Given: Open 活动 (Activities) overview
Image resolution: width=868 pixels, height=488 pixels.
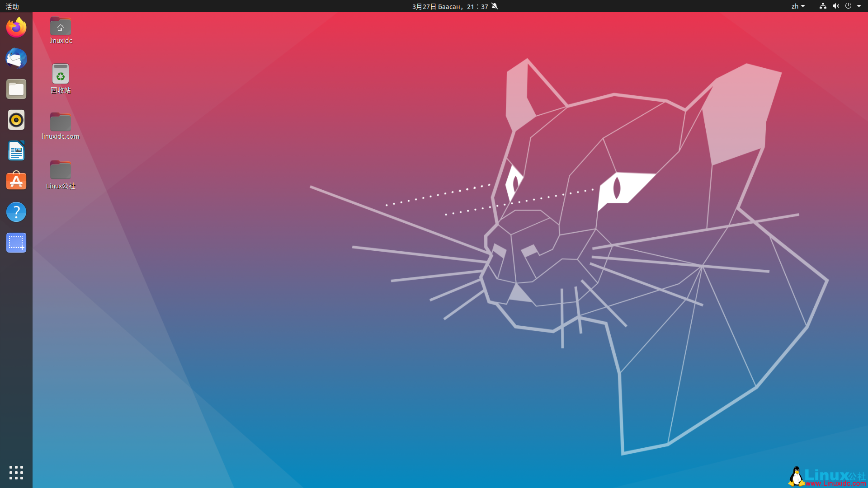Looking at the screenshot, I should (12, 6).
